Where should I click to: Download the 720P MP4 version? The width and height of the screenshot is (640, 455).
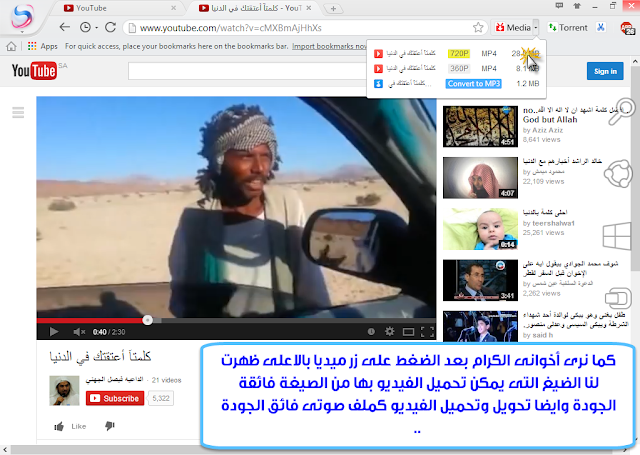click(456, 53)
